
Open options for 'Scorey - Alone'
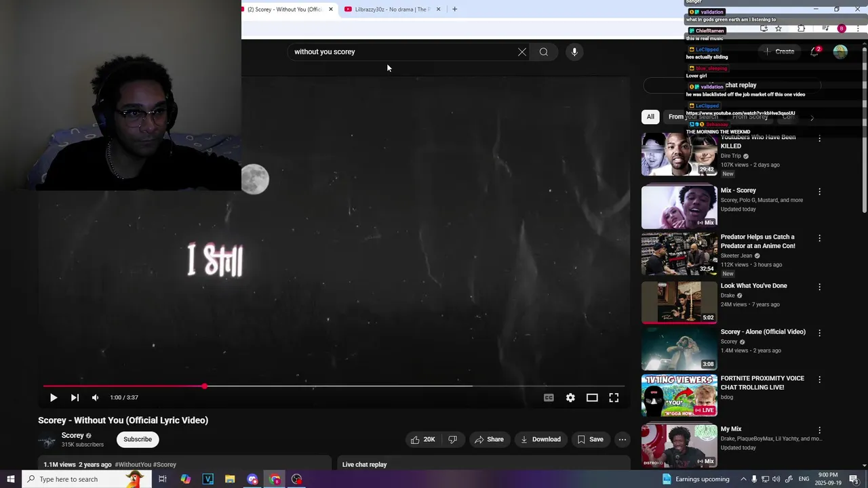pyautogui.click(x=819, y=333)
